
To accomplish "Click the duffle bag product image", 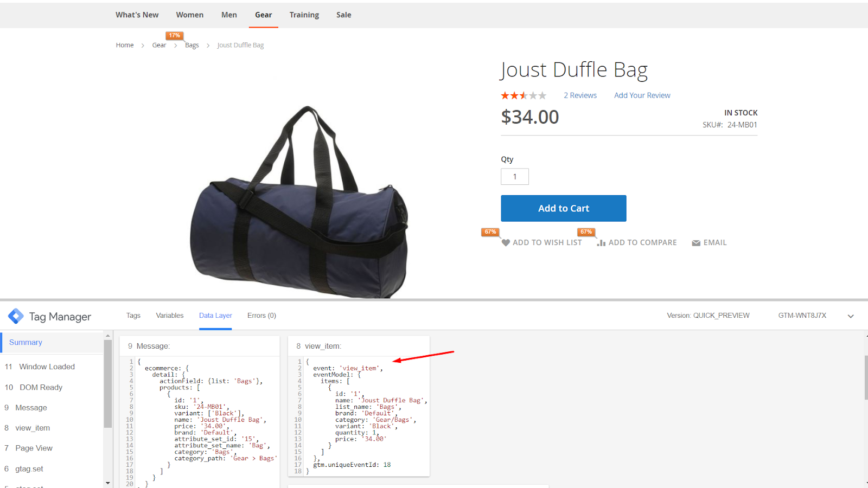I will (x=298, y=201).
